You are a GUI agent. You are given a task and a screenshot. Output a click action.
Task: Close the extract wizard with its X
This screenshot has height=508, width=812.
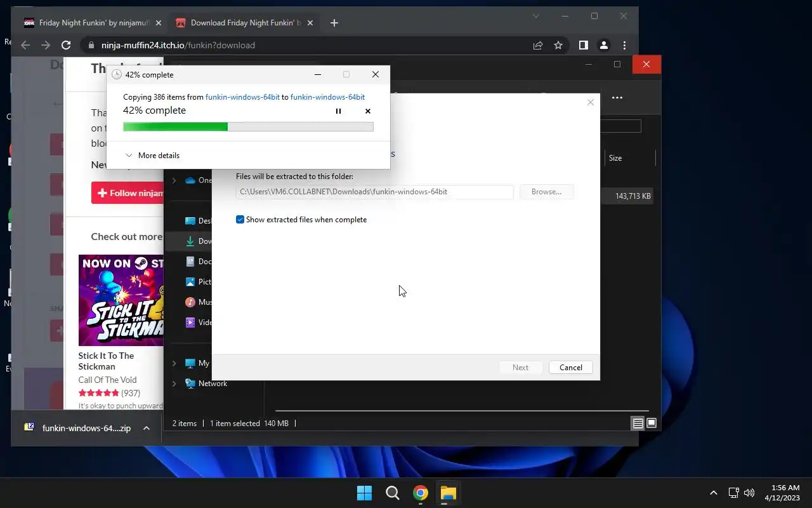591,102
